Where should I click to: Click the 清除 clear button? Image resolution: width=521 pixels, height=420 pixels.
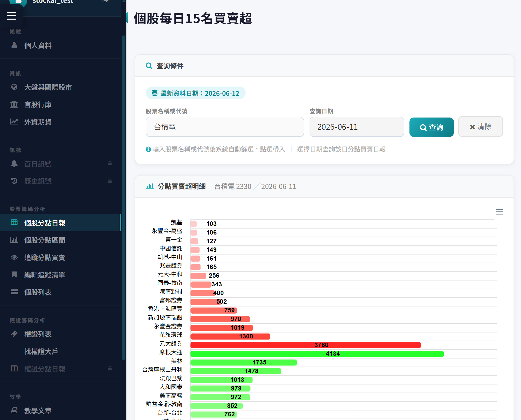pos(480,126)
